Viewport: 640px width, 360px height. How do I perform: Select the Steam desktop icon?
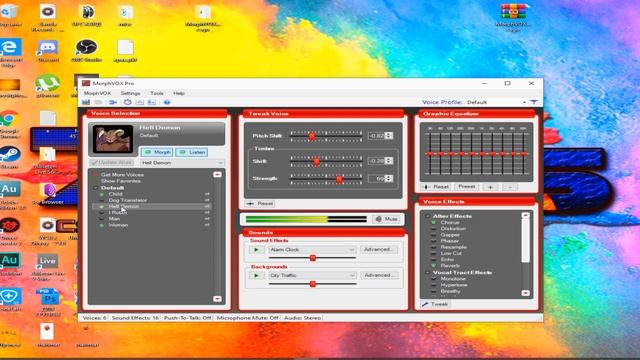point(10,158)
